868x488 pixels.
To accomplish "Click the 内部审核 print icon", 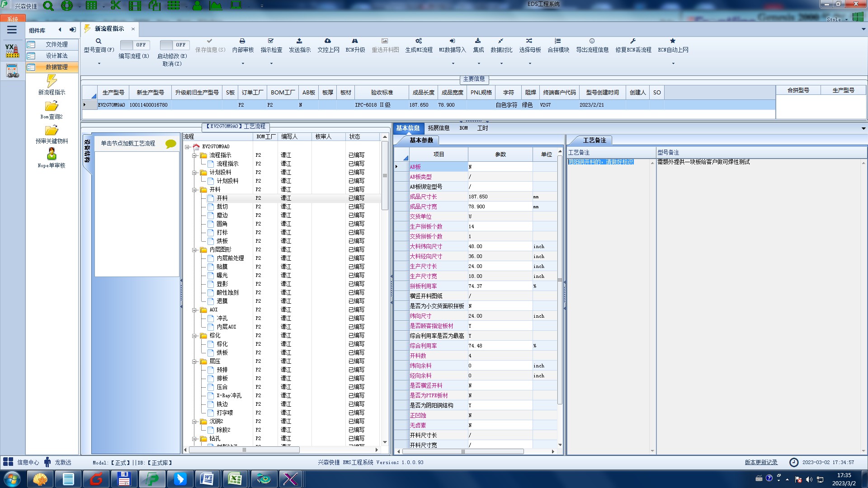I will (242, 41).
